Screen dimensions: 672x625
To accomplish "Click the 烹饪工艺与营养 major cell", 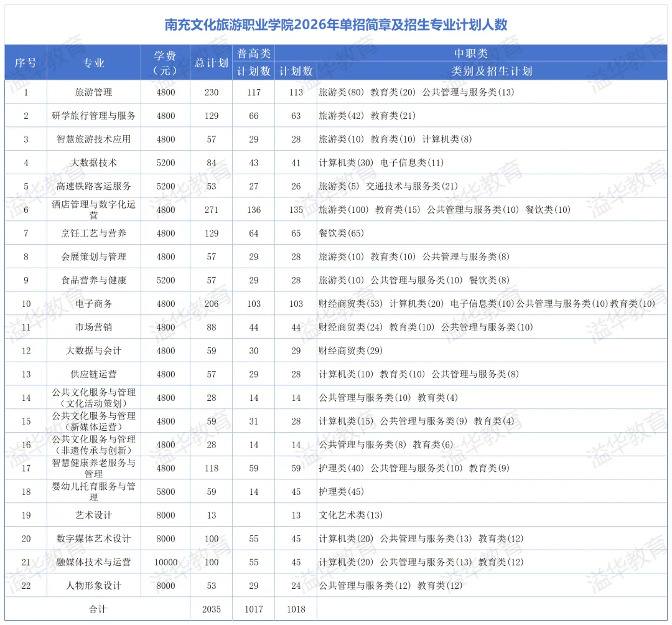I will [94, 233].
